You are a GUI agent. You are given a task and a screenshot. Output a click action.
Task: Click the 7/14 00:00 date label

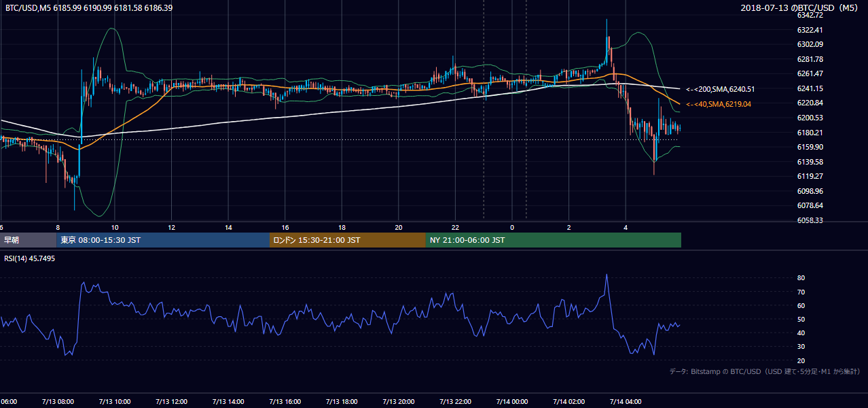(513, 402)
